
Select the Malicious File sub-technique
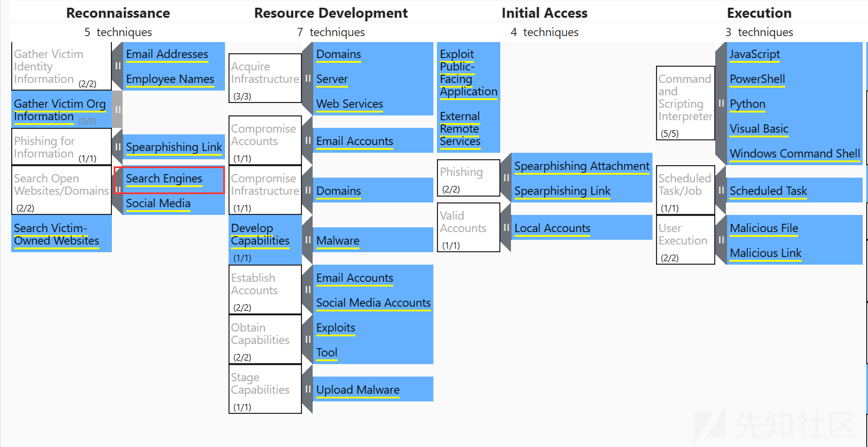coord(795,228)
